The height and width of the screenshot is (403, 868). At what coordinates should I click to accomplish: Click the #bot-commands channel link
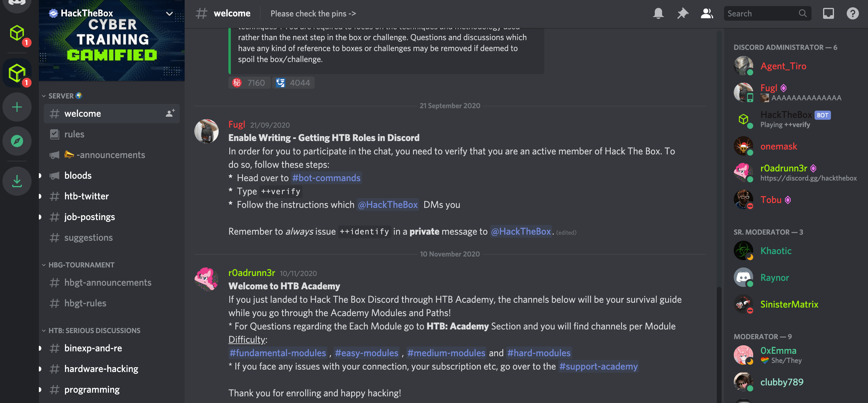(326, 178)
